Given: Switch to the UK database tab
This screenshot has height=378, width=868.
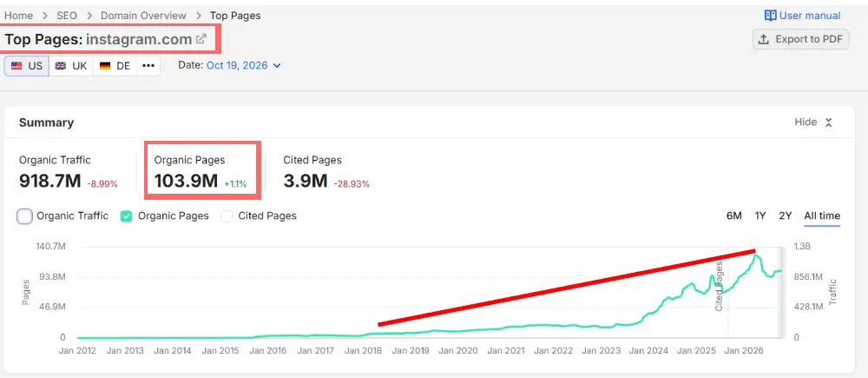Looking at the screenshot, I should click(71, 65).
